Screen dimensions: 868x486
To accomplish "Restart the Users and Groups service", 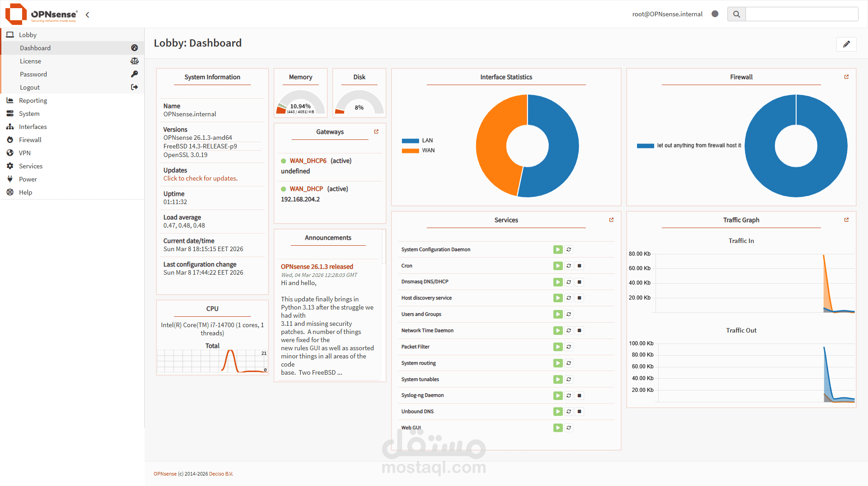I will click(x=569, y=314).
